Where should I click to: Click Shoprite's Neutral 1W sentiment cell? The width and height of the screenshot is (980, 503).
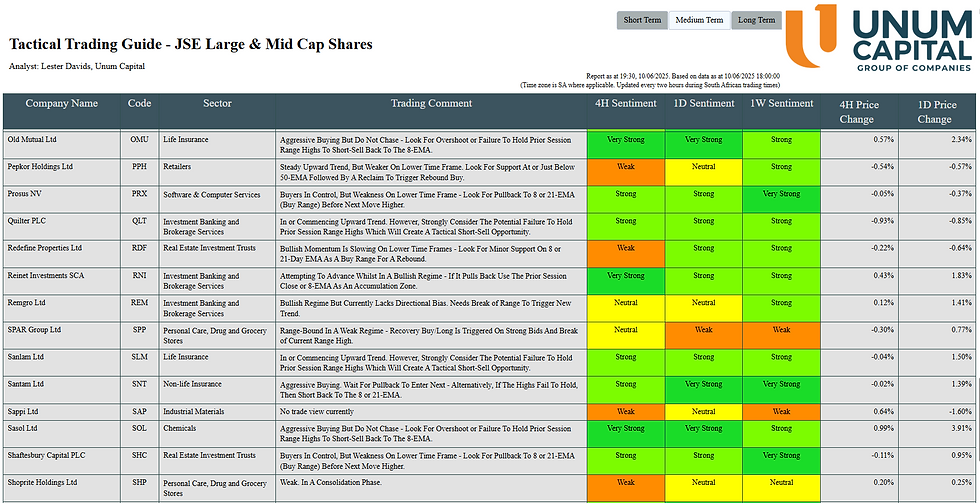pyautogui.click(x=781, y=488)
